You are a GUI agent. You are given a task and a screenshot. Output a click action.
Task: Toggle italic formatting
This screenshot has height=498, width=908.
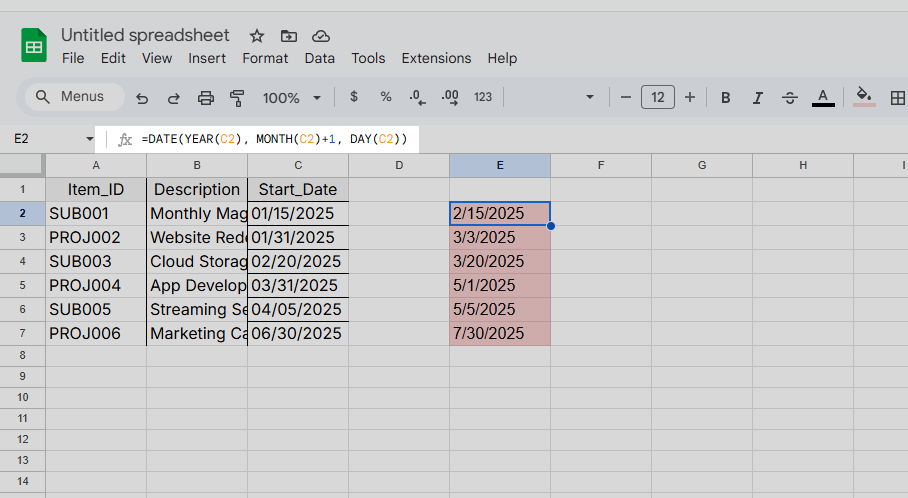click(x=758, y=98)
